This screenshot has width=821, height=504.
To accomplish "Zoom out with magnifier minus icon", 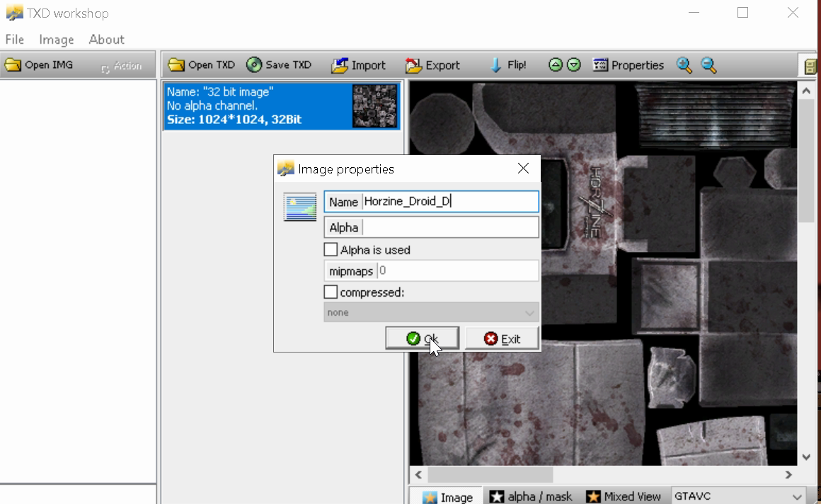I will coord(709,65).
